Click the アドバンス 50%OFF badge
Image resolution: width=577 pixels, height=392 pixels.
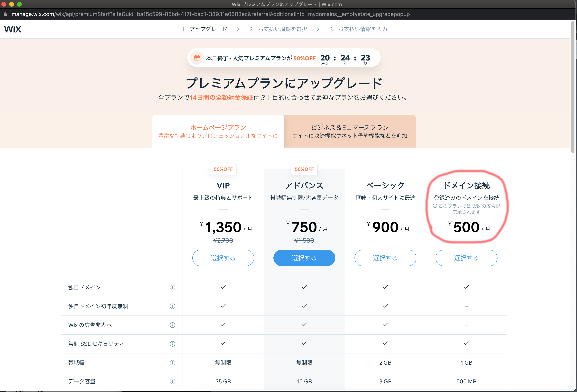(x=304, y=169)
